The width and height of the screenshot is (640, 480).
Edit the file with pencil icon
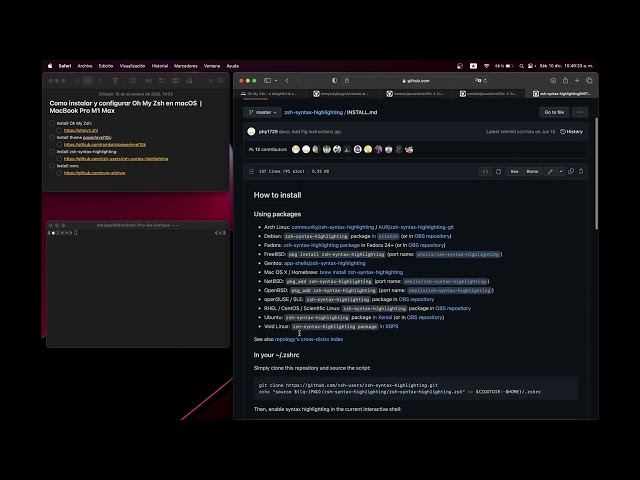tap(550, 171)
